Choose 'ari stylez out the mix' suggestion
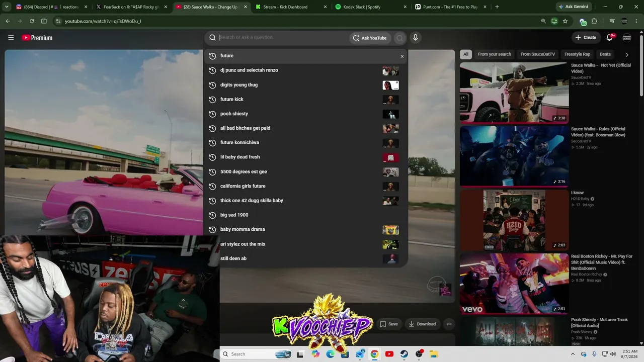Screen dimensions: 644x362 coord(306,244)
